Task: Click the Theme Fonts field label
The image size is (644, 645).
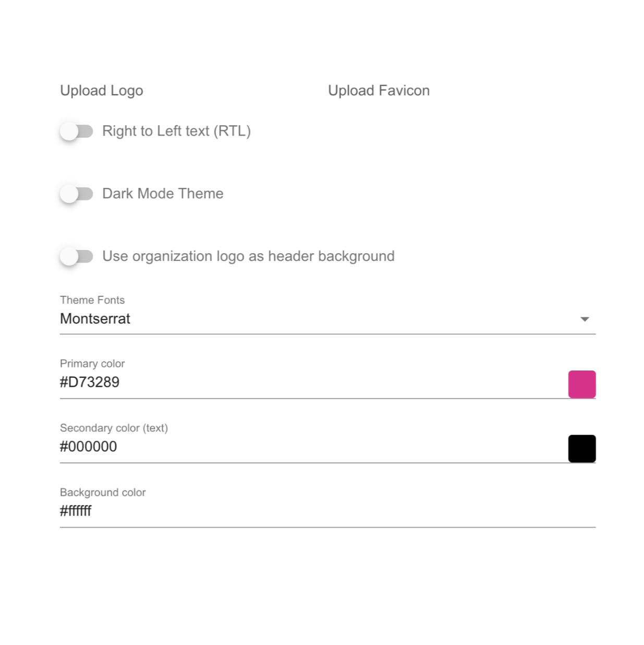Action: (92, 300)
